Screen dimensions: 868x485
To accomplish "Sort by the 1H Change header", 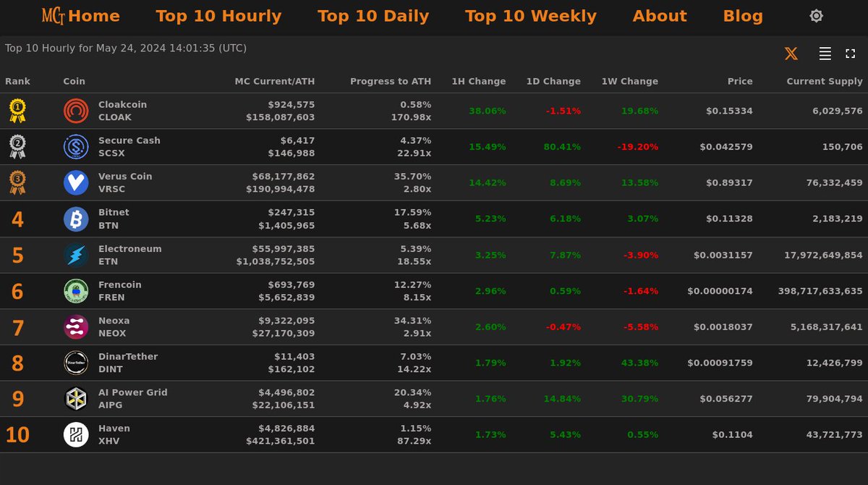I will click(479, 81).
